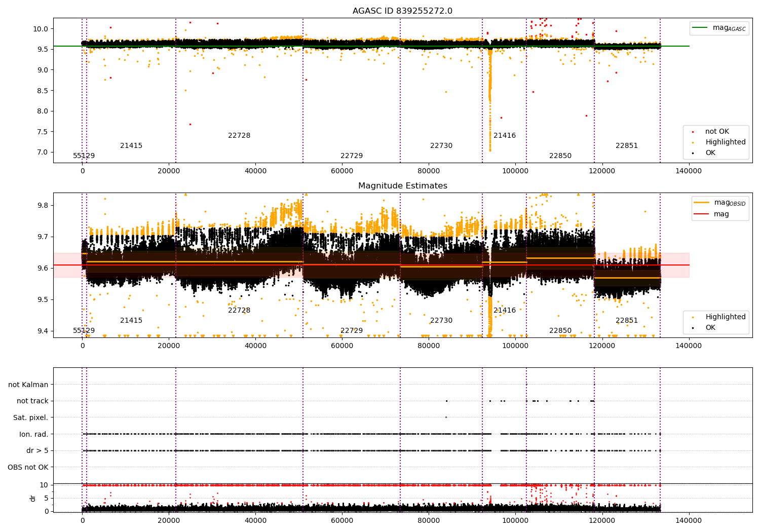Click red dot marker beside "not OK" legend
This screenshot has width=760, height=532.
[693, 132]
